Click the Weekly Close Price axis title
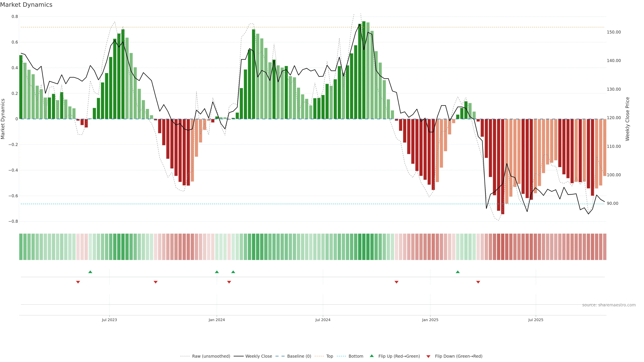This screenshot has width=644, height=362. click(627, 119)
